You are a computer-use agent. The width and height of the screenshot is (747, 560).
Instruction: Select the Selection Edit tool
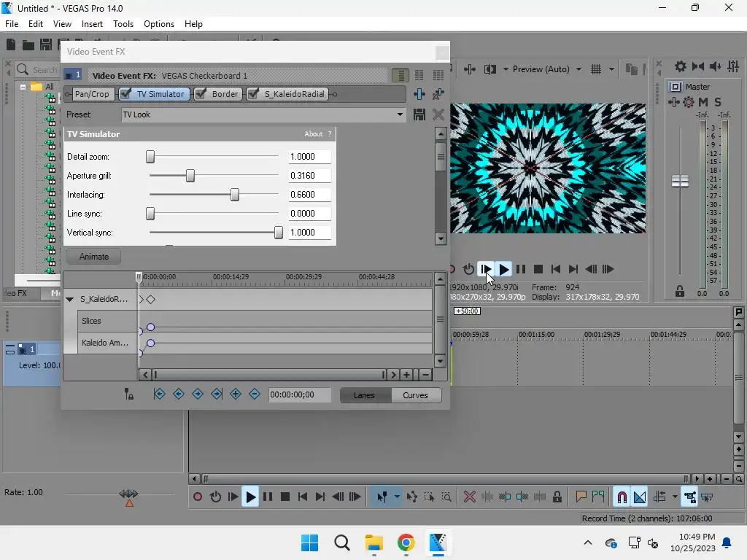click(x=429, y=497)
